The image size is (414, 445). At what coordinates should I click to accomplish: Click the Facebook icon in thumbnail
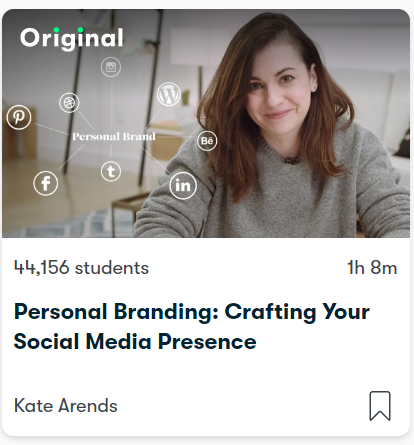[46, 183]
